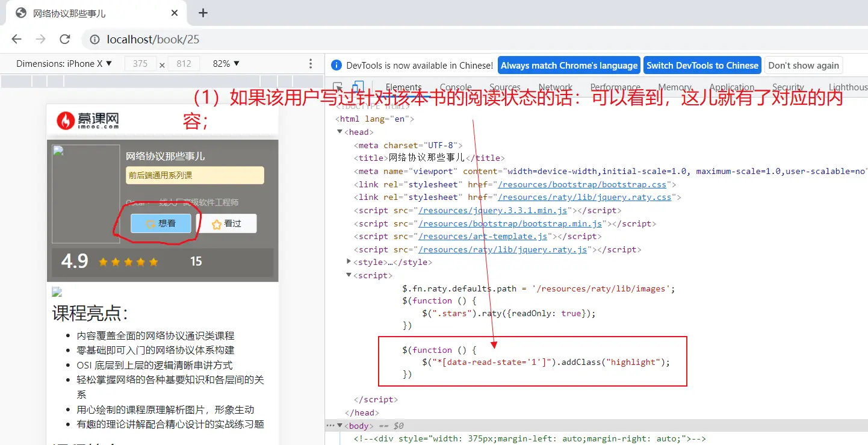This screenshot has width=868, height=445.
Task: Reload the localhost page
Action: click(65, 39)
